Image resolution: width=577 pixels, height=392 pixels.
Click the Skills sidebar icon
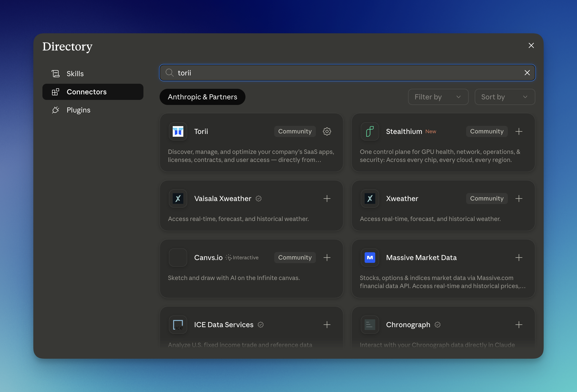pos(56,74)
